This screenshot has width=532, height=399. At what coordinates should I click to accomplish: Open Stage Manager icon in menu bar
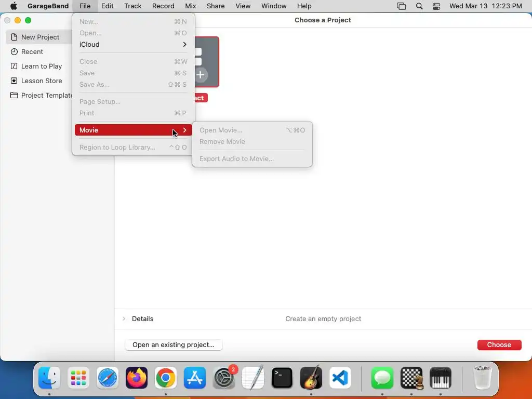pyautogui.click(x=402, y=6)
